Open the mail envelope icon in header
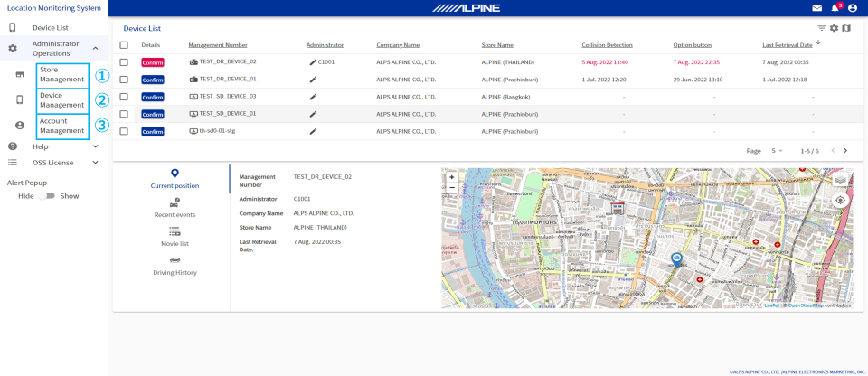Screen dimensions: 868x376 click(816, 8)
